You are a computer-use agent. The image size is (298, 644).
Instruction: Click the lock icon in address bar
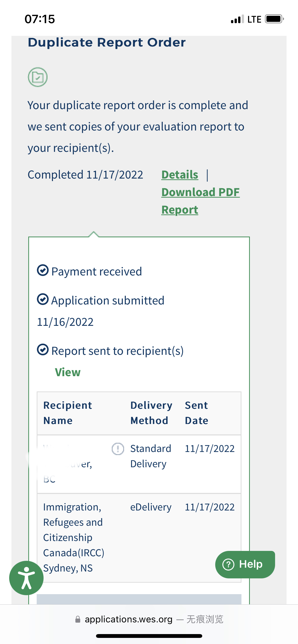(78, 619)
